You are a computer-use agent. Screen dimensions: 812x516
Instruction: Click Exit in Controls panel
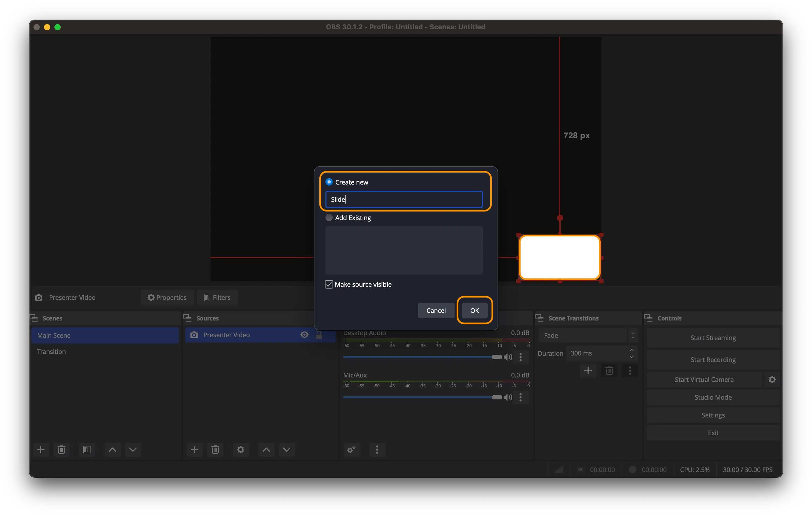tap(713, 433)
